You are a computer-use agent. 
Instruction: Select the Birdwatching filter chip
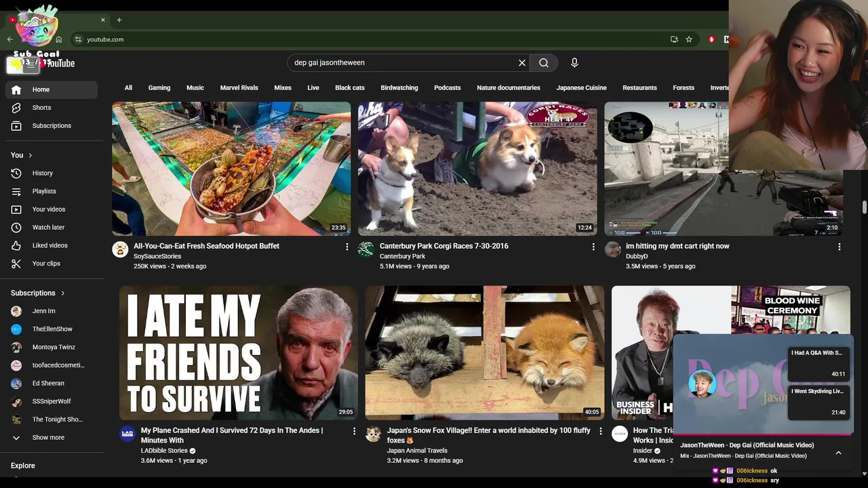coord(399,87)
